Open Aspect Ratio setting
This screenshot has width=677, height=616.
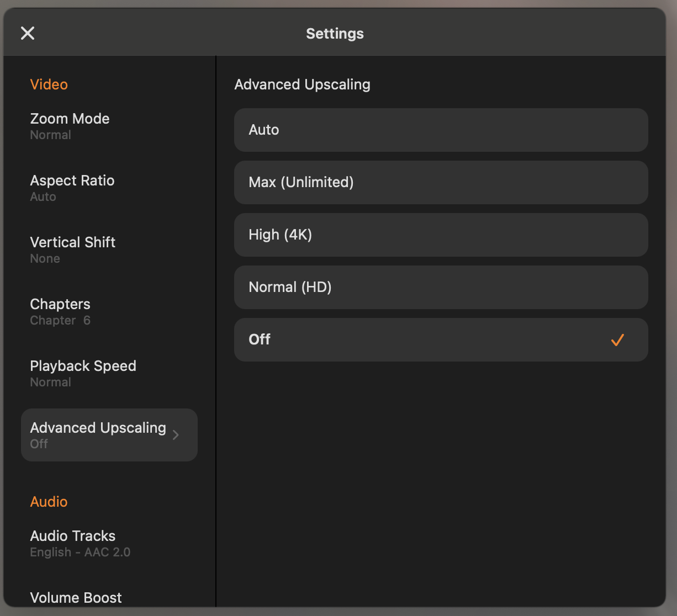pyautogui.click(x=72, y=188)
